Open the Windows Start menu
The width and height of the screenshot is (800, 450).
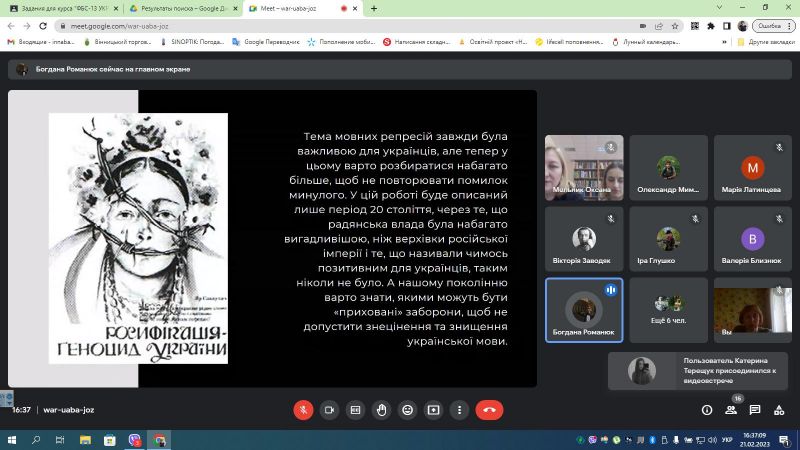click(12, 440)
